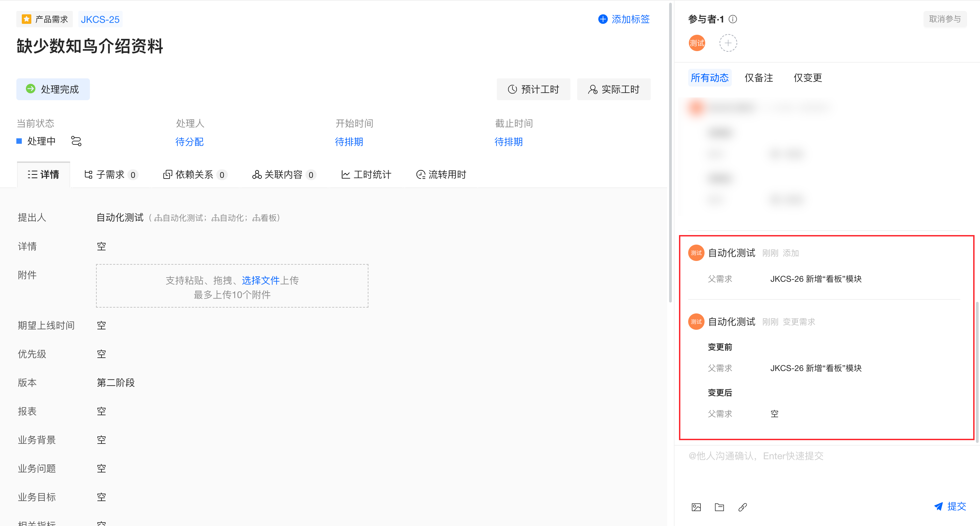Click the participants info icon
This screenshot has height=526, width=980.
733,19
